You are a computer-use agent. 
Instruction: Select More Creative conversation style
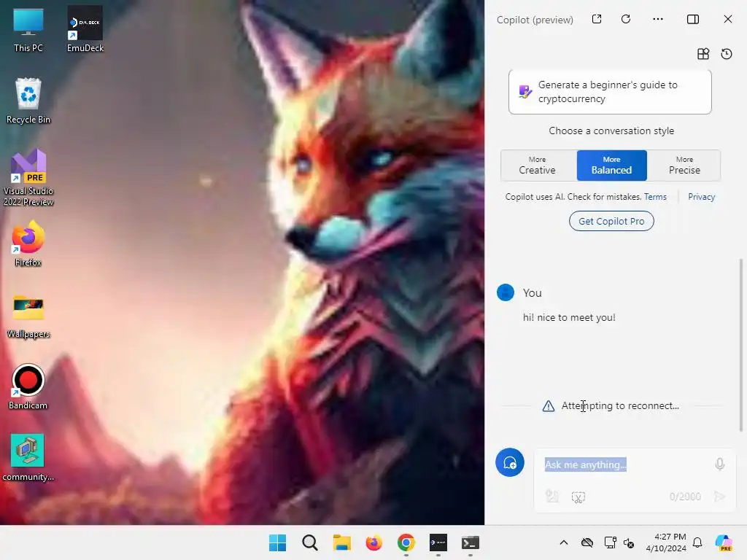538,166
